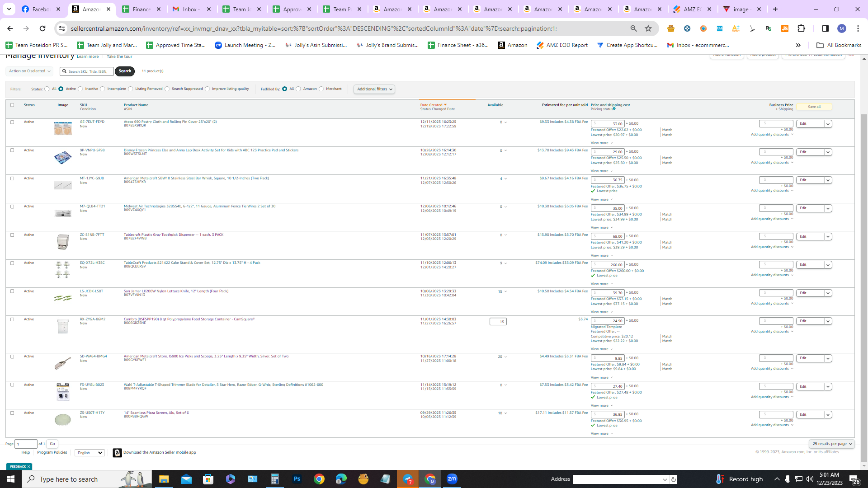Bookmark this page with the star icon
Screen dimensions: 868x488
point(648,28)
